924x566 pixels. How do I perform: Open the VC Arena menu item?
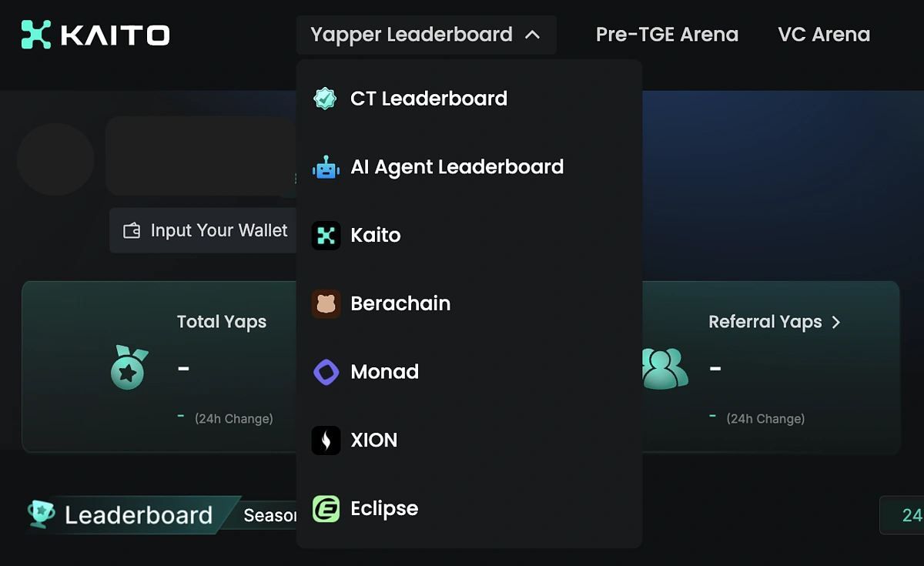click(x=823, y=34)
